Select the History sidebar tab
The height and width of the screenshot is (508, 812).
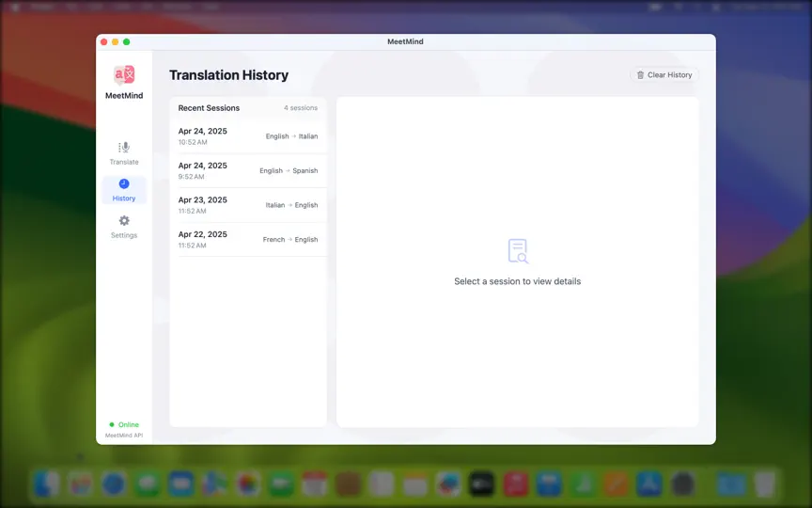pyautogui.click(x=124, y=190)
